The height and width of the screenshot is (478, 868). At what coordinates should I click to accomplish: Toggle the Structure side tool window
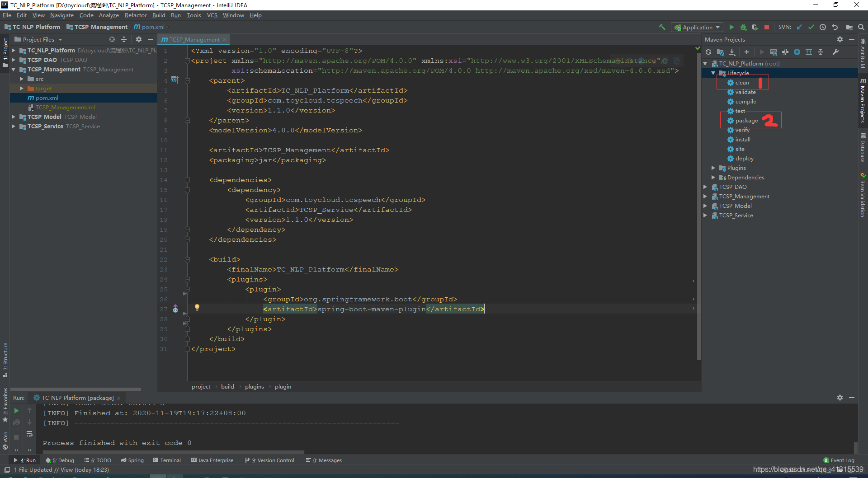pyautogui.click(x=5, y=360)
